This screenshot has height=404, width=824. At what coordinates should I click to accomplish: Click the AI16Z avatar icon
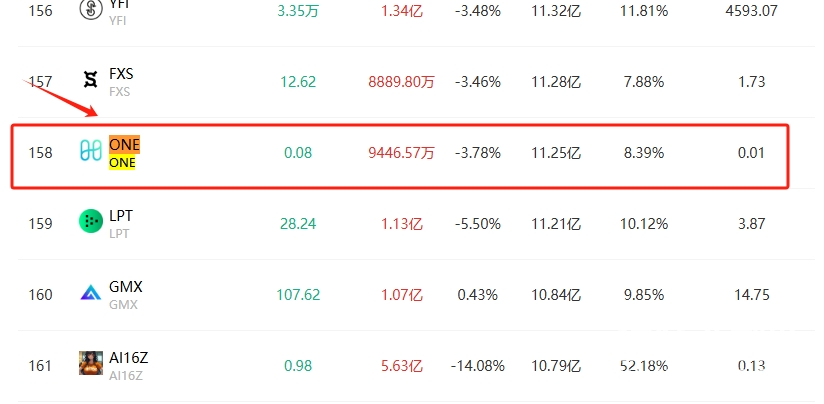(91, 363)
